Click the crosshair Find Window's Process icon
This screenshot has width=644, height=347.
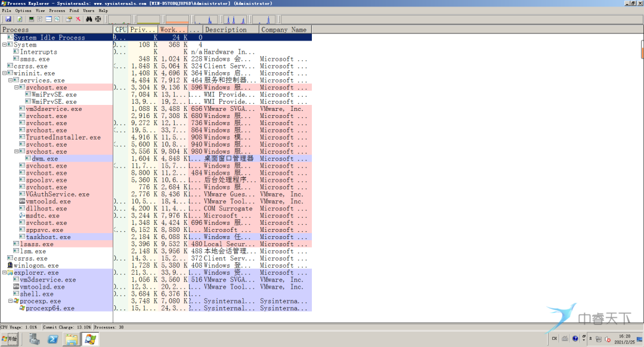coord(98,19)
